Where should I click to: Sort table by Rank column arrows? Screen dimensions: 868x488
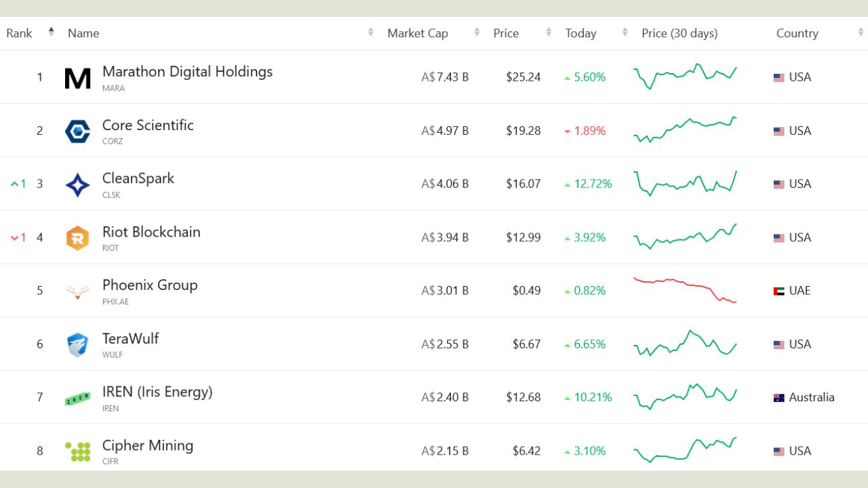point(51,32)
